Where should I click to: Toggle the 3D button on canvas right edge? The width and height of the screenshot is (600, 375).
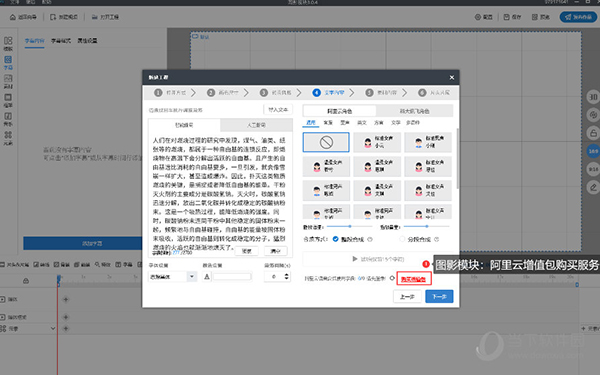click(593, 97)
